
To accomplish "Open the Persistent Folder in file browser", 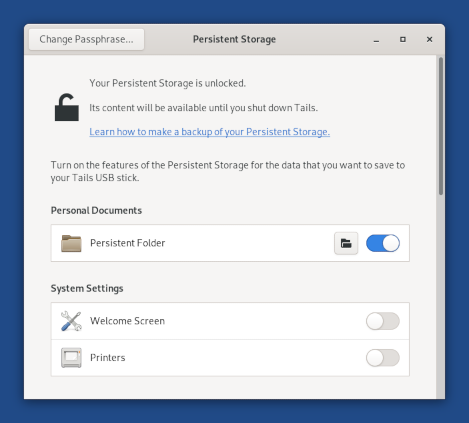I will 346,243.
